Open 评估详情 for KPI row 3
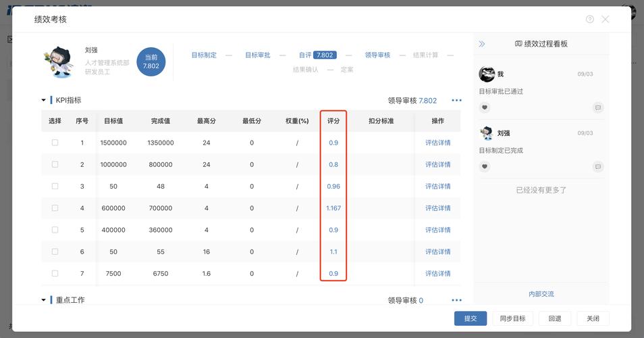The width and height of the screenshot is (644, 338). coord(437,187)
